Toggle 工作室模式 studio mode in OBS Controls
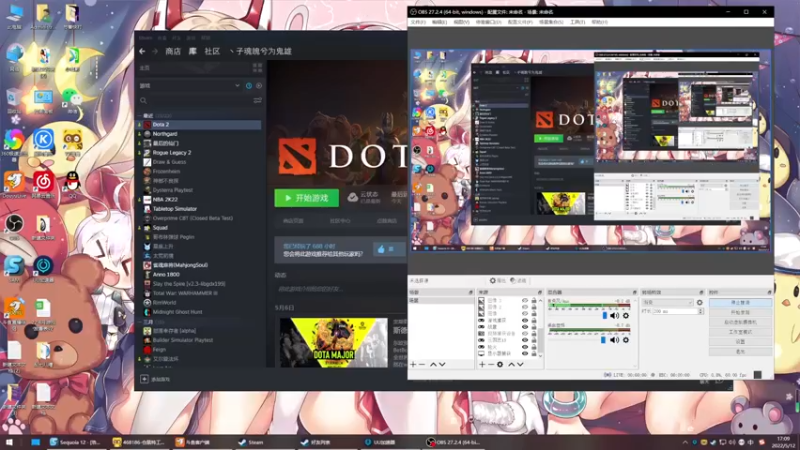 click(740, 332)
